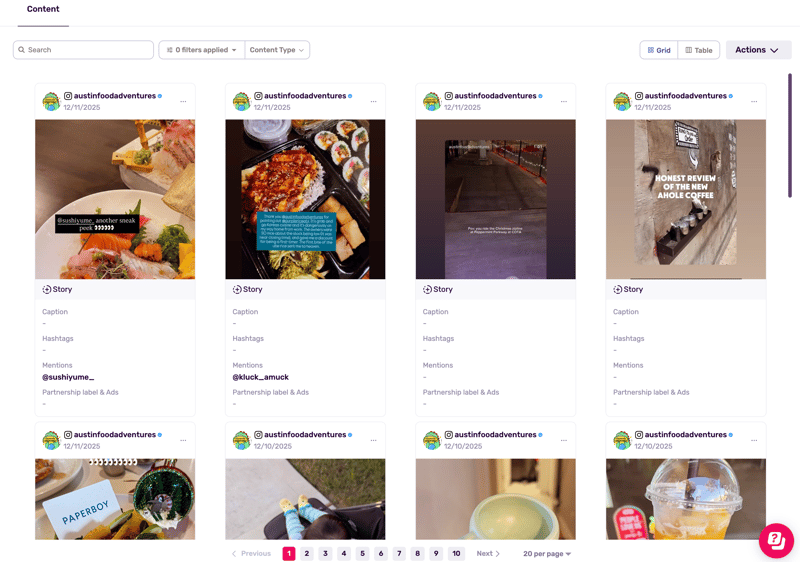Screen dimensions: 800x562
Task: Click austinfoodadventures name on the sushi card
Action: click(x=115, y=96)
